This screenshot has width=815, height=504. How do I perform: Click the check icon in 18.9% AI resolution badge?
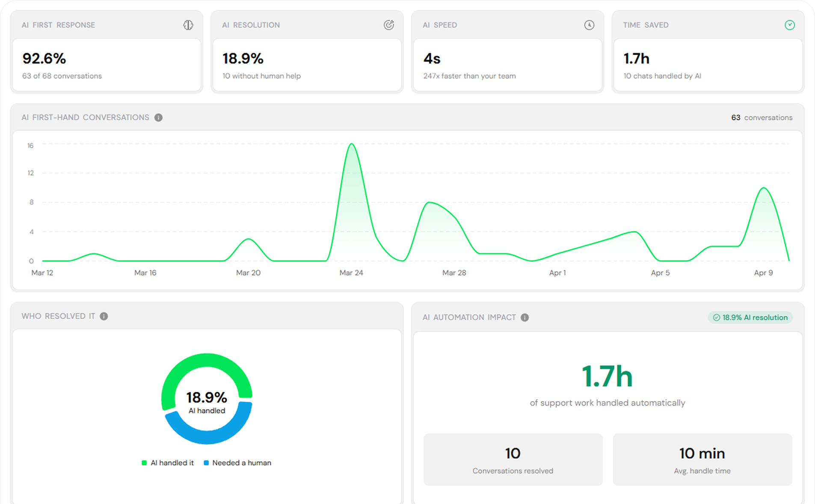click(717, 317)
